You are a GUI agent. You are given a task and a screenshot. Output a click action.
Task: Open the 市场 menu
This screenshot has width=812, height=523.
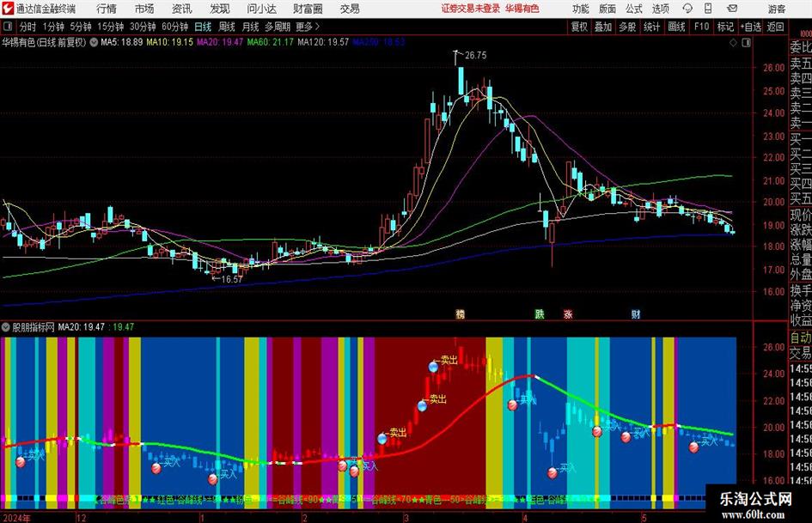pyautogui.click(x=144, y=9)
